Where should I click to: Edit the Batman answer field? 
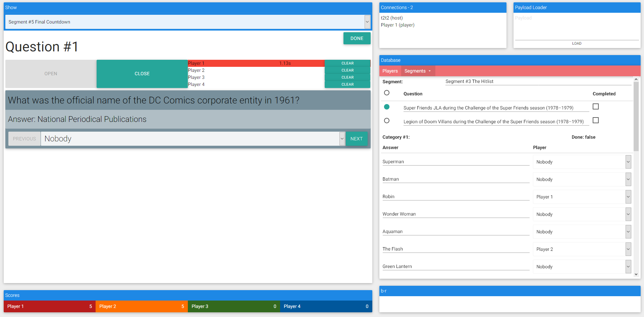(456, 179)
